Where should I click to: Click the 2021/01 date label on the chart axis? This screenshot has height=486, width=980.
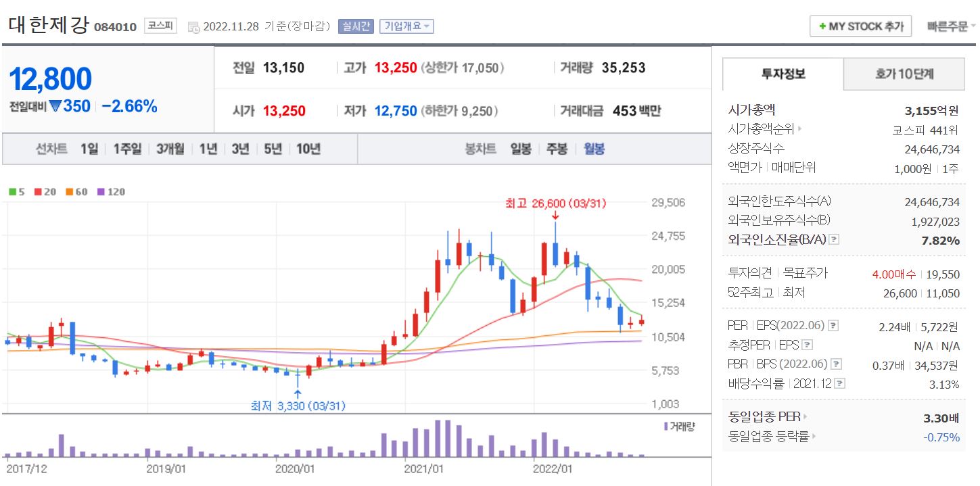point(423,468)
